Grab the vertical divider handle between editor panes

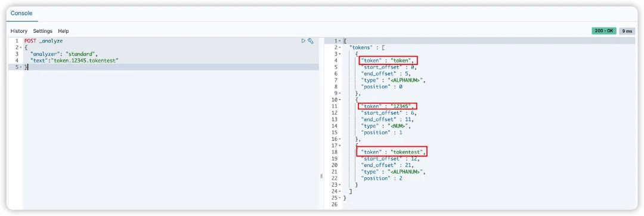click(x=321, y=176)
